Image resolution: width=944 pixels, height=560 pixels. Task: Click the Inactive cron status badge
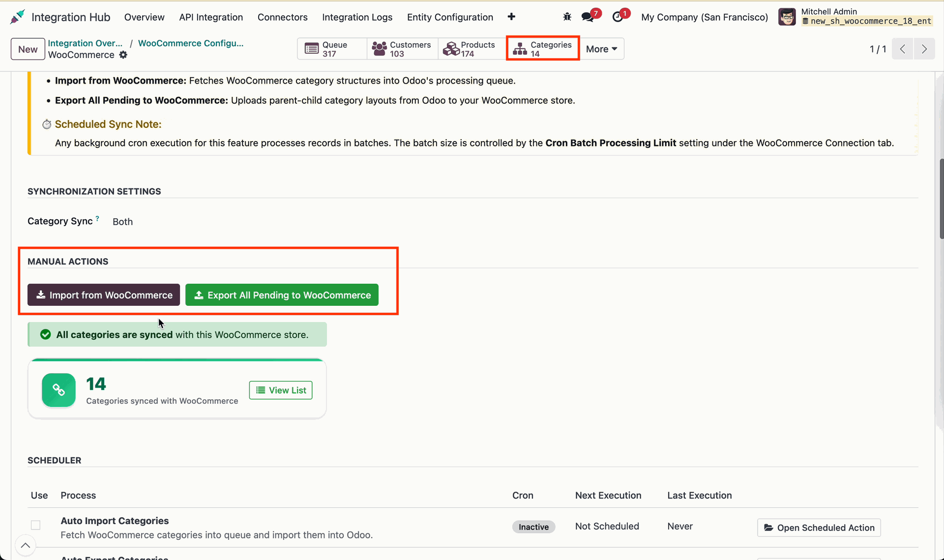tap(533, 527)
